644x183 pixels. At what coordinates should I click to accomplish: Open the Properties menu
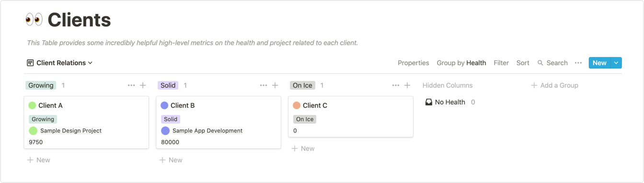pos(414,63)
